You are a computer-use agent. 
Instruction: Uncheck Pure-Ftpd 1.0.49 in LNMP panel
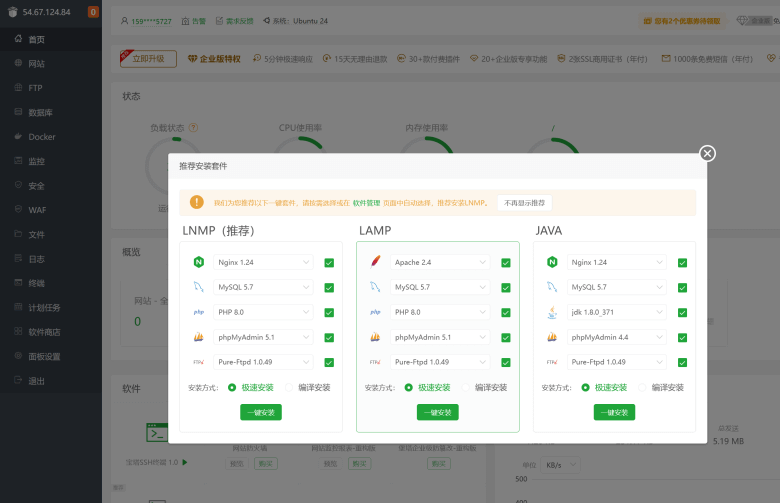[329, 362]
